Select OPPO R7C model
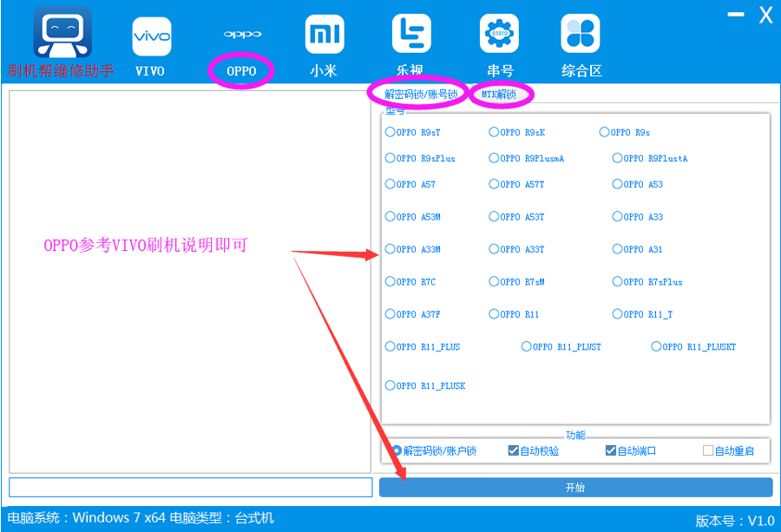The width and height of the screenshot is (781, 532). coord(410,281)
